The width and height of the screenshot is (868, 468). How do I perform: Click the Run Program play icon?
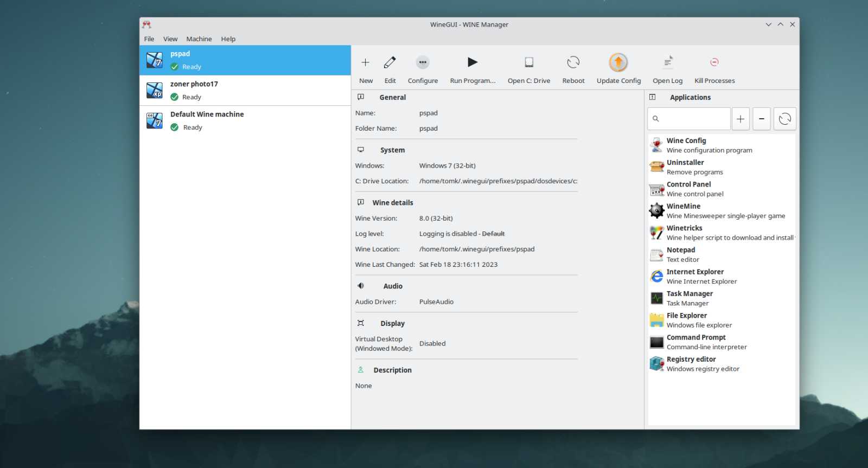(473, 62)
